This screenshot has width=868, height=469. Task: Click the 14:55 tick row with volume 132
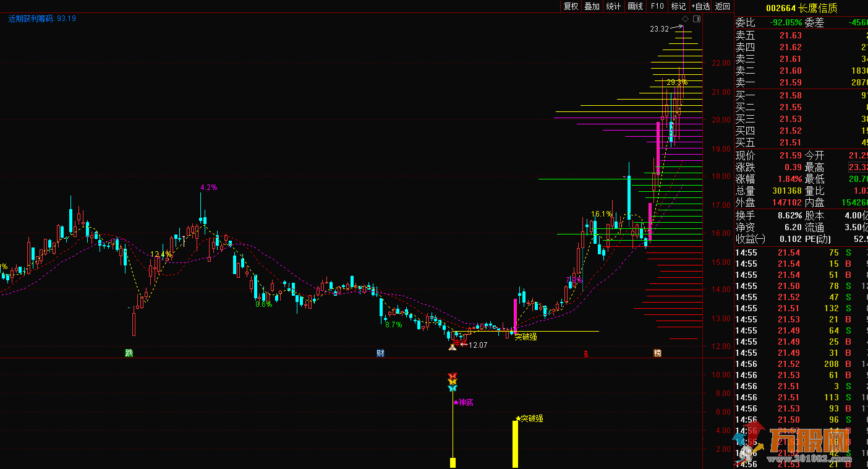(801, 308)
